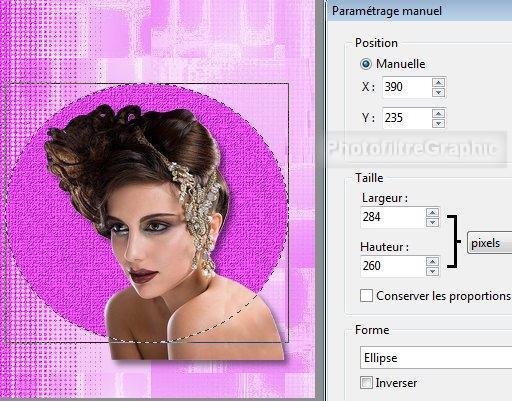Decrease the Largeur value
Image resolution: width=512 pixels, height=401 pixels.
pos(432,222)
